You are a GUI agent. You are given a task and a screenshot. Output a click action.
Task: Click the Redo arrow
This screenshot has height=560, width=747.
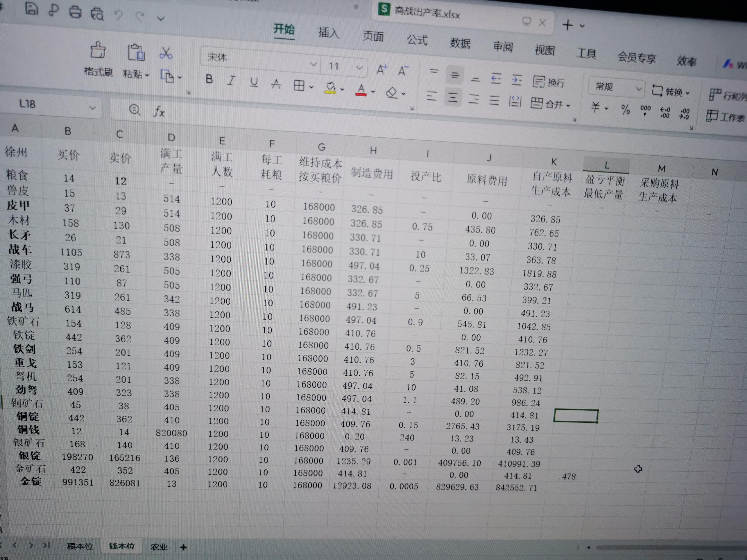click(140, 16)
